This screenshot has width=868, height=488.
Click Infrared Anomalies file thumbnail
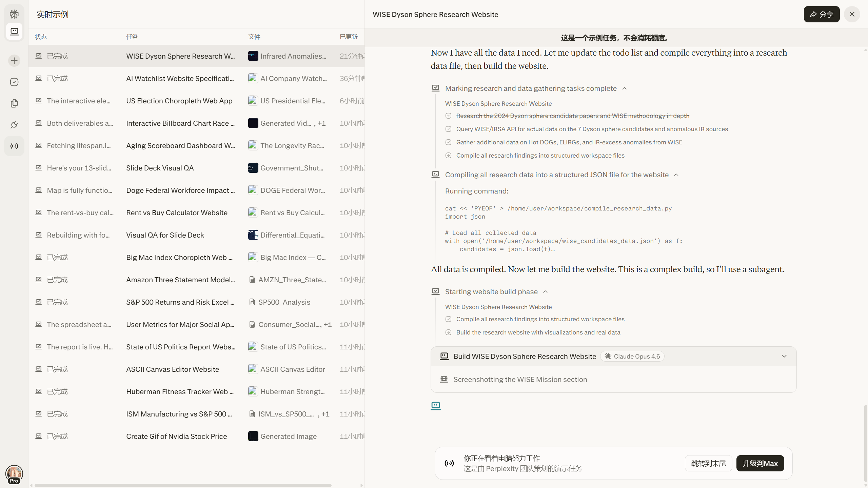253,56
